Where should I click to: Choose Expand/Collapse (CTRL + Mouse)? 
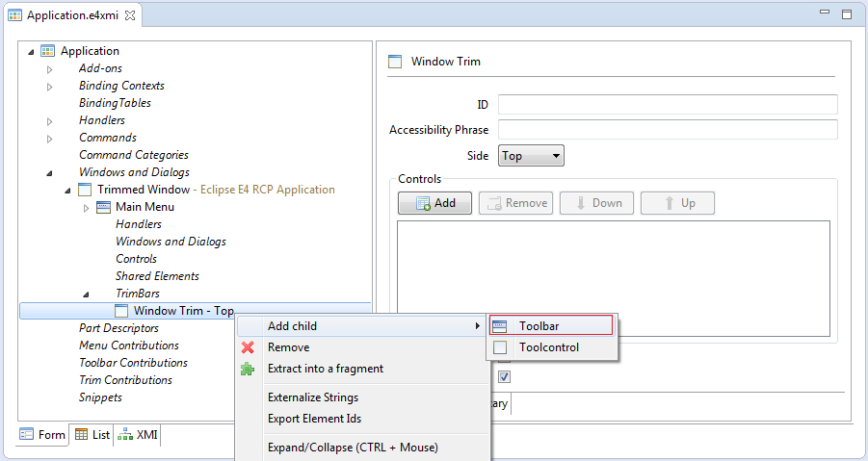tap(362, 448)
